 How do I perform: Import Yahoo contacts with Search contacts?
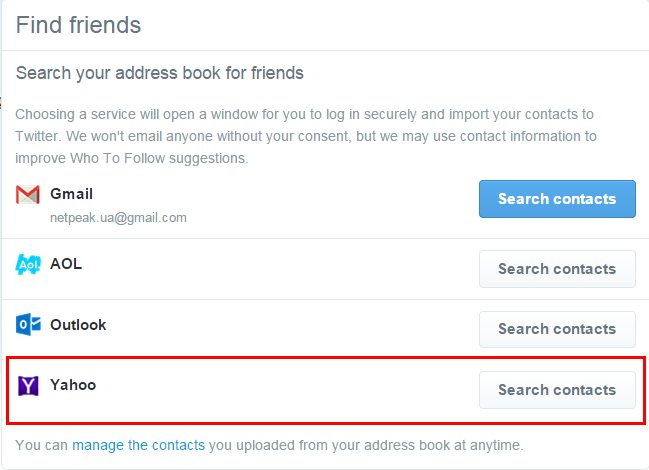[557, 390]
